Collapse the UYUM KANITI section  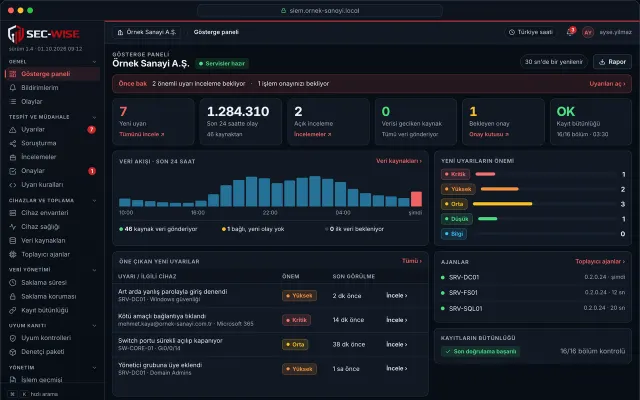coord(94,326)
